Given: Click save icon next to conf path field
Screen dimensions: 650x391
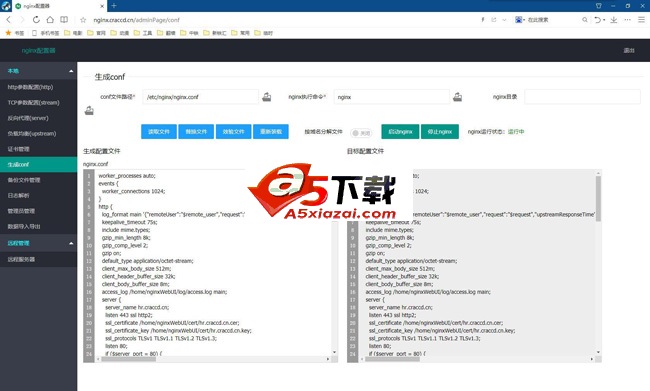Looking at the screenshot, I should coord(267,97).
